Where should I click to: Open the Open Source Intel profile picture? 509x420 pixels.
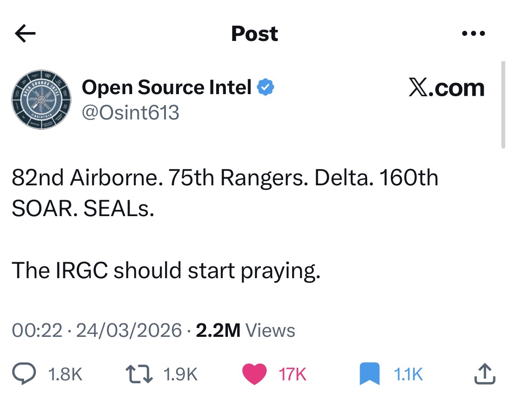[41, 100]
